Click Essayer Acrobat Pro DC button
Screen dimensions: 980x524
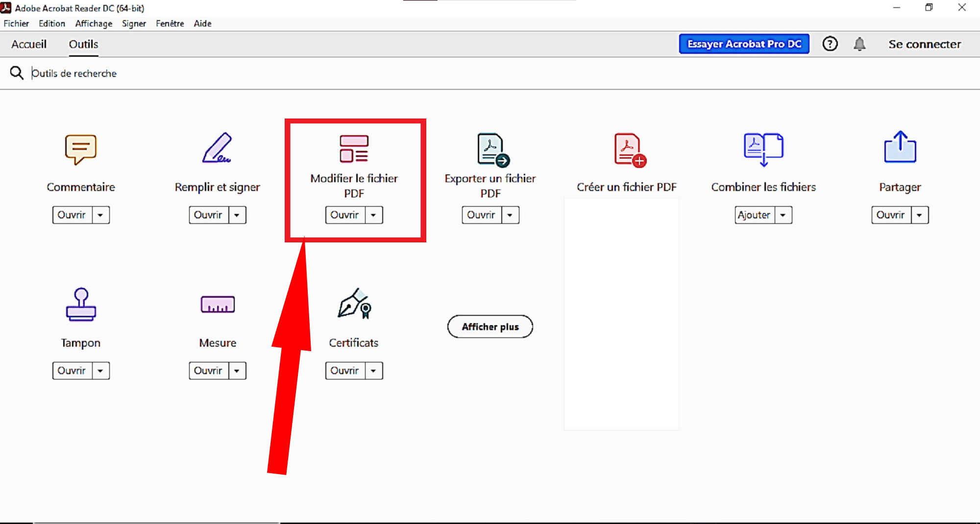tap(744, 44)
